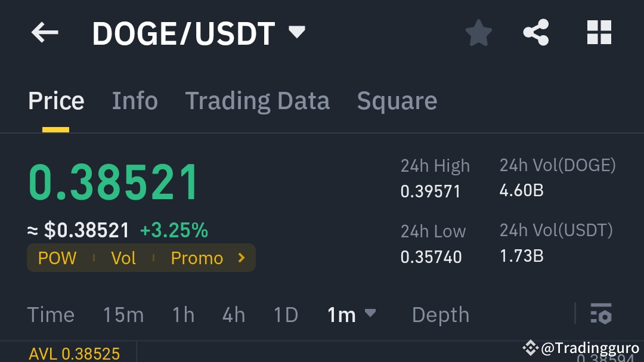
Task: Tap the star to favorite DOGE/USDT
Action: click(479, 33)
